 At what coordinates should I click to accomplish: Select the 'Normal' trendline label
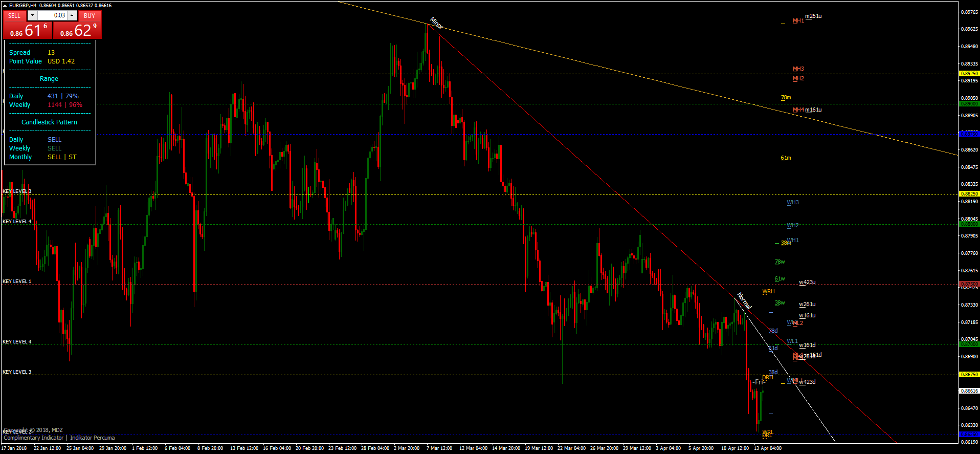(744, 301)
